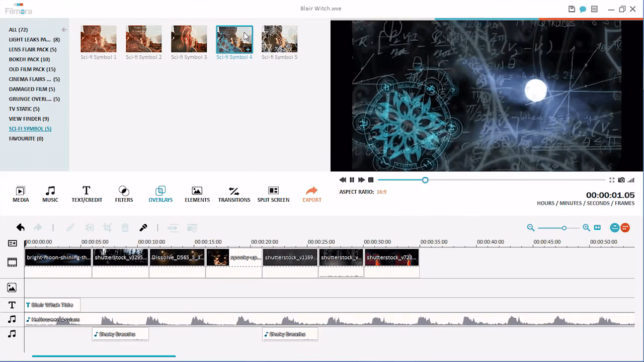Select the Sci-fi Symbol 1 overlay thumbnail
This screenshot has height=362, width=644.
99,39
